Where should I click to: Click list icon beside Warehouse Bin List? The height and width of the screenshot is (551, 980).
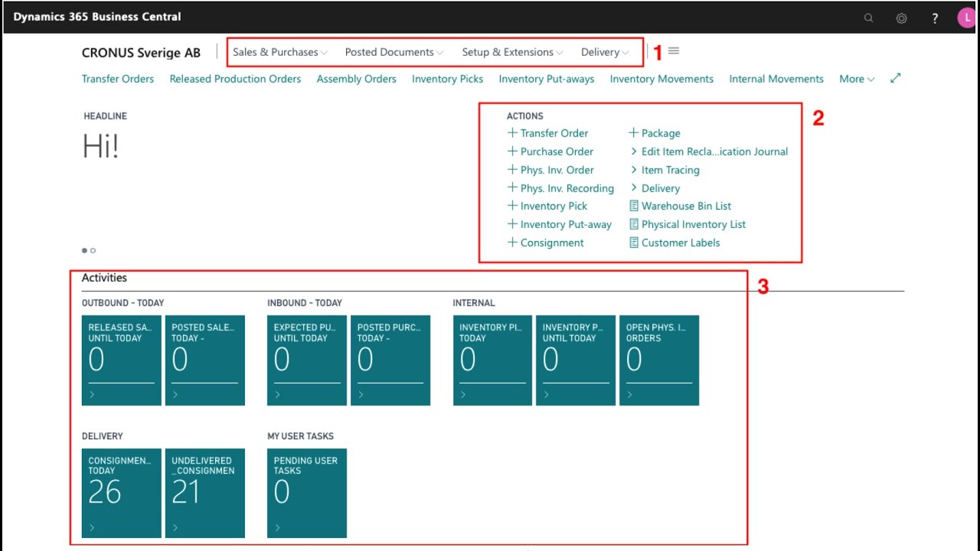click(633, 205)
